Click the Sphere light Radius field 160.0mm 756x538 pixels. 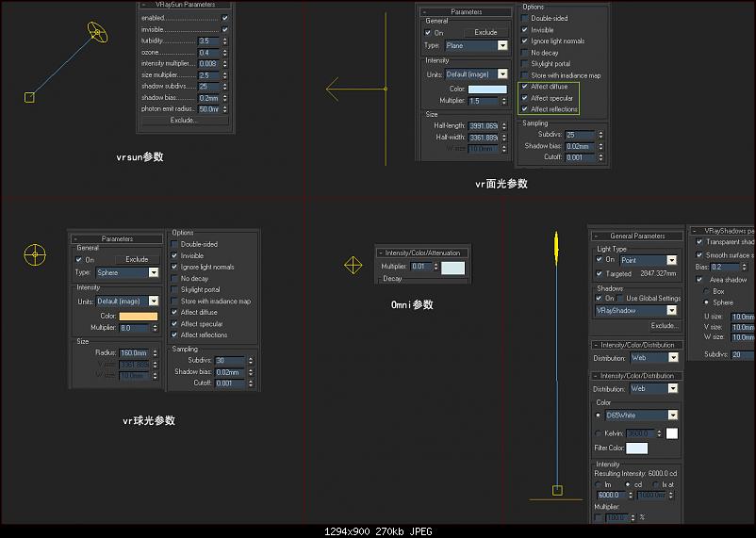coord(134,353)
